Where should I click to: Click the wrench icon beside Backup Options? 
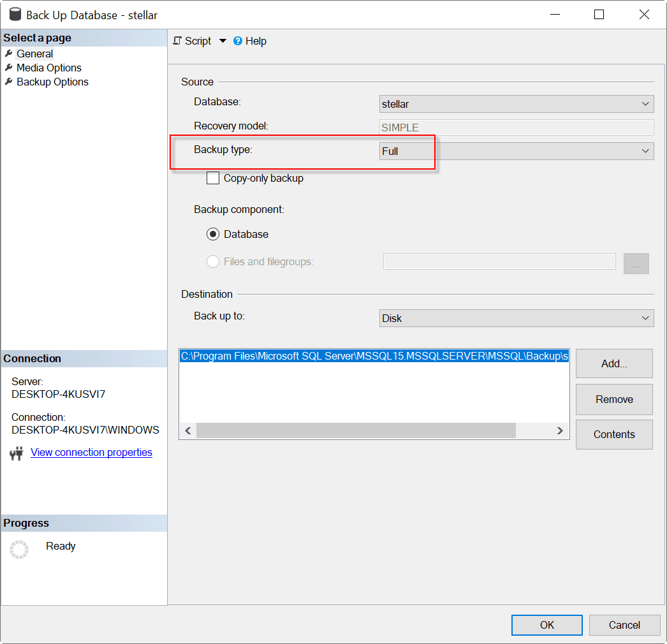click(9, 82)
